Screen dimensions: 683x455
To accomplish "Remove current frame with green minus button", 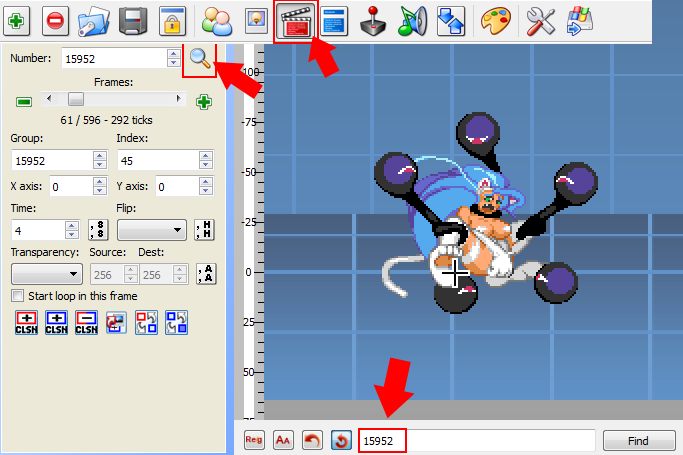I will point(24,101).
